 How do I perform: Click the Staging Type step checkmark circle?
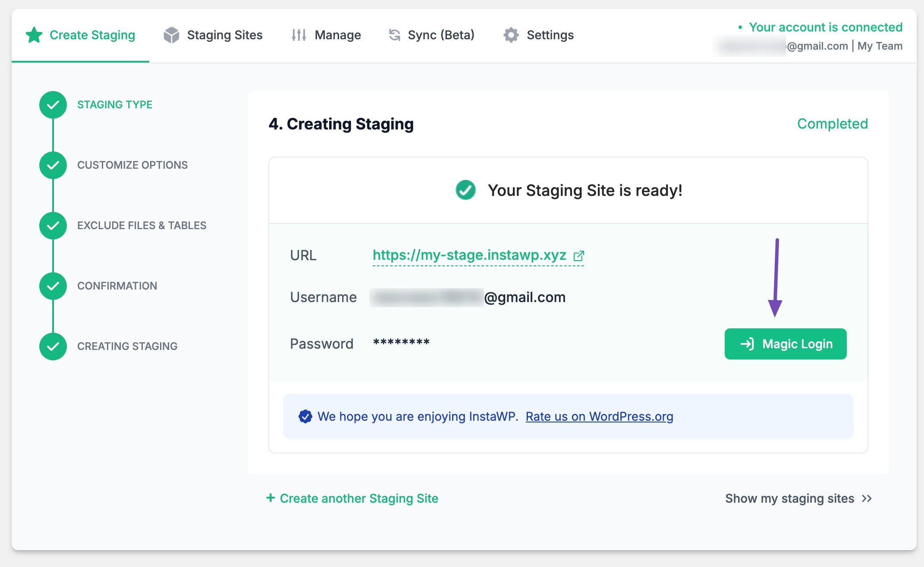tap(53, 105)
